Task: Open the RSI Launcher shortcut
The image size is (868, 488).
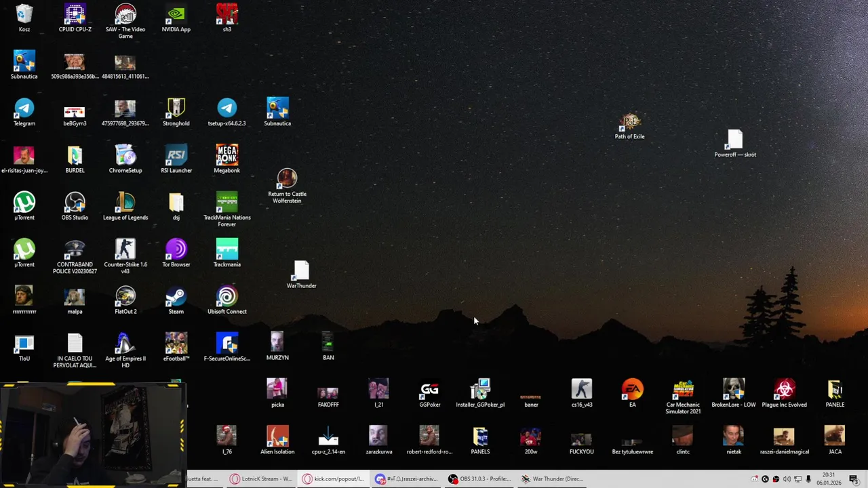Action: [x=176, y=159]
